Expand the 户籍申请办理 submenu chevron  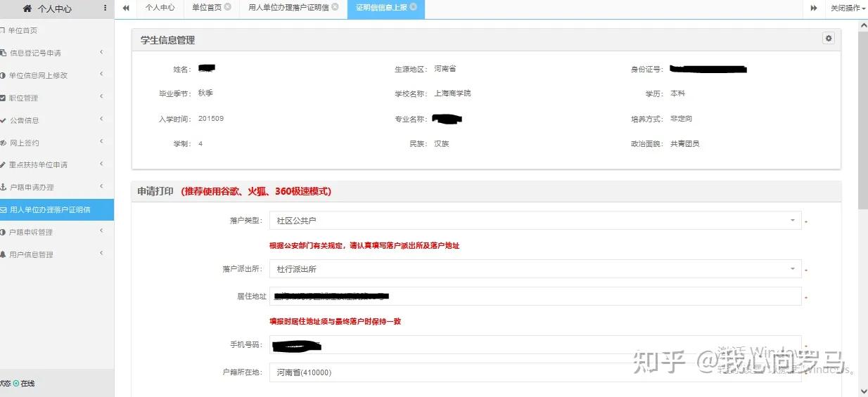(x=102, y=186)
